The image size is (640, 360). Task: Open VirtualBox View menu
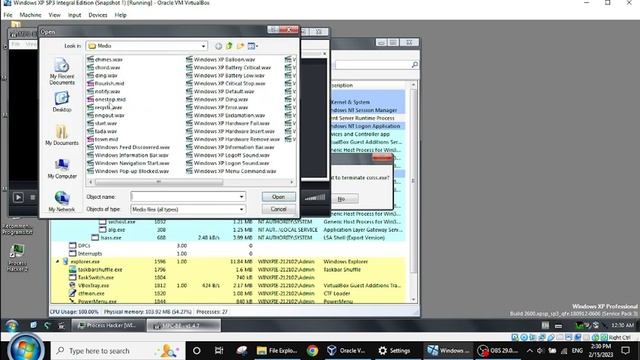click(54, 15)
